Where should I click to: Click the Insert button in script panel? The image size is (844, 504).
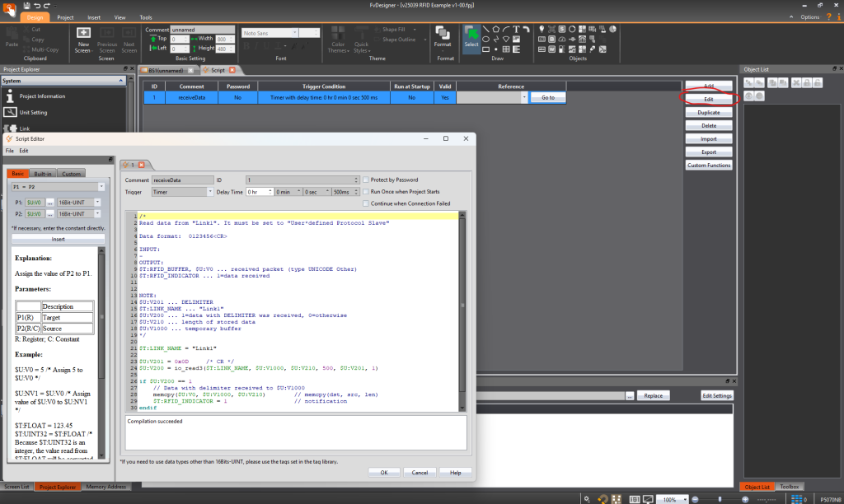pos(58,239)
